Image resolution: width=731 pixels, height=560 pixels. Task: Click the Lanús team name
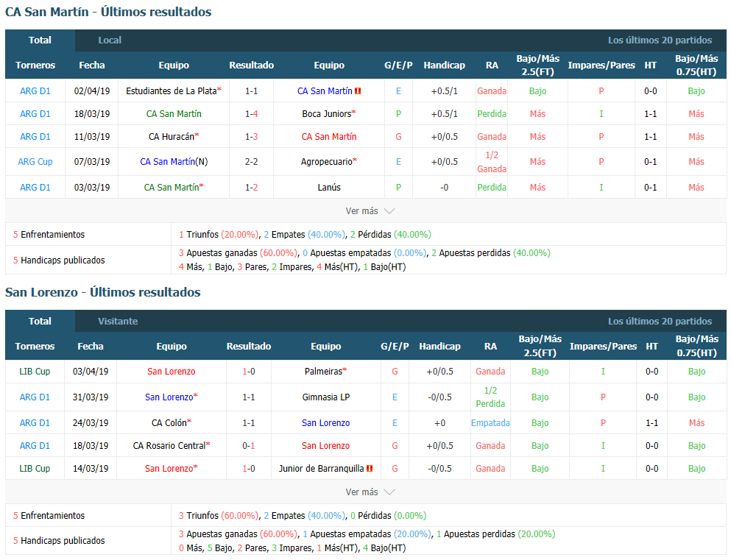tap(328, 188)
